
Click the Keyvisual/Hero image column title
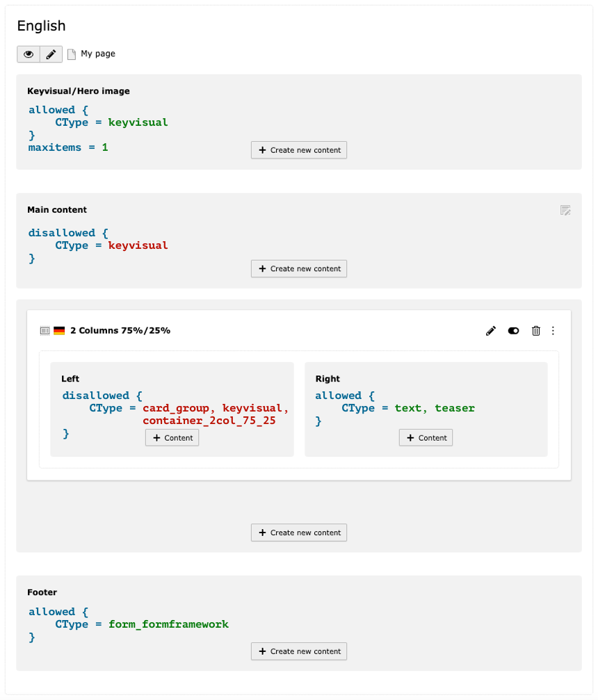point(79,91)
